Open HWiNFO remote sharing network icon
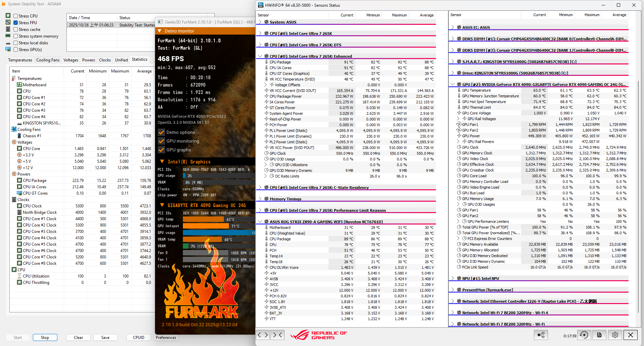Viewport: 644px width, 346px height. click(541, 335)
